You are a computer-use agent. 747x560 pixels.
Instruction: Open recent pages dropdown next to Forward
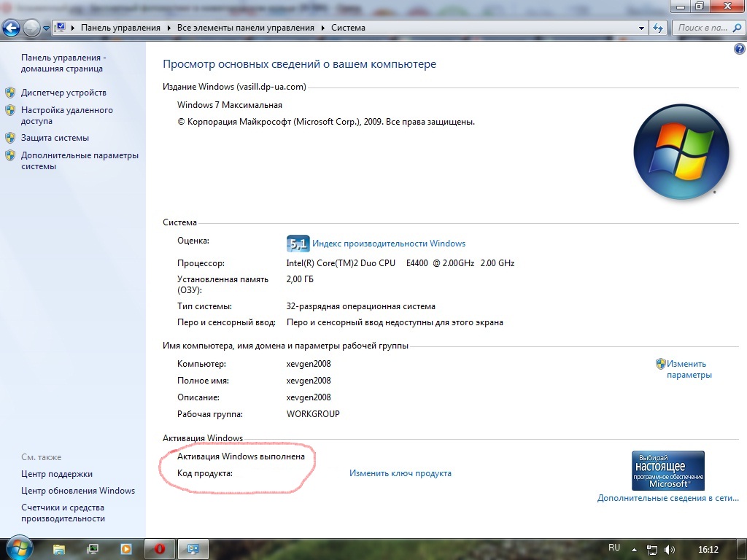point(47,28)
